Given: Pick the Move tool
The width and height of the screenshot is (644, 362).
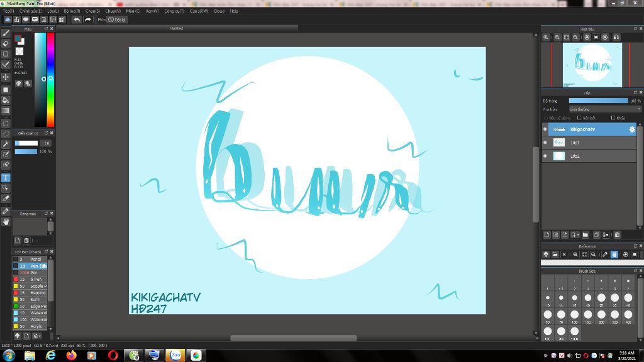Looking at the screenshot, I should pyautogui.click(x=6, y=77).
